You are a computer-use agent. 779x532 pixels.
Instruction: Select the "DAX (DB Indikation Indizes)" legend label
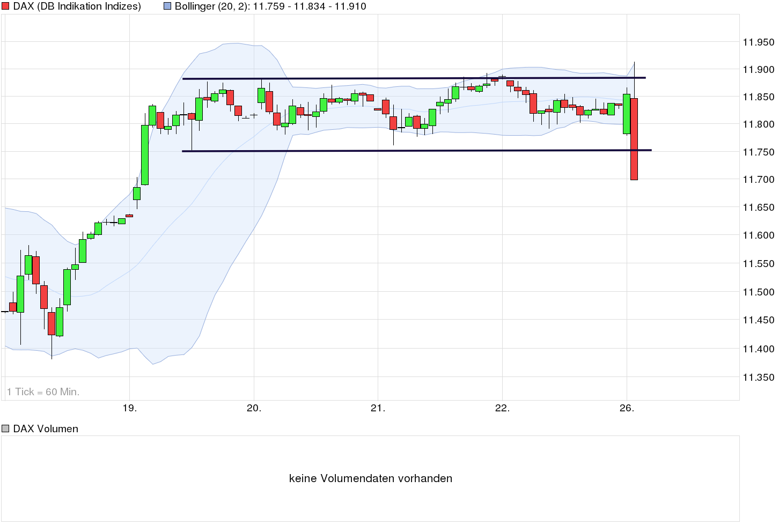pos(77,6)
